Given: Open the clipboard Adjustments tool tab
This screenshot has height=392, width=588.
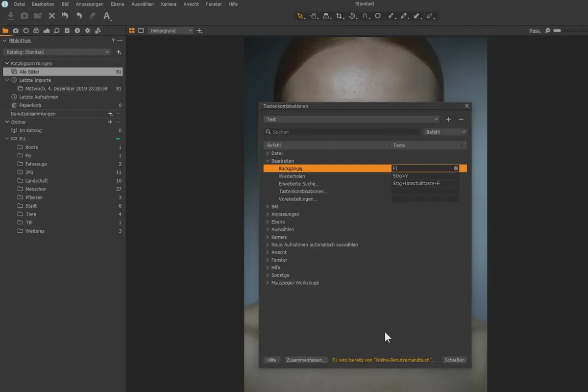Looking at the screenshot, I should 67,30.
